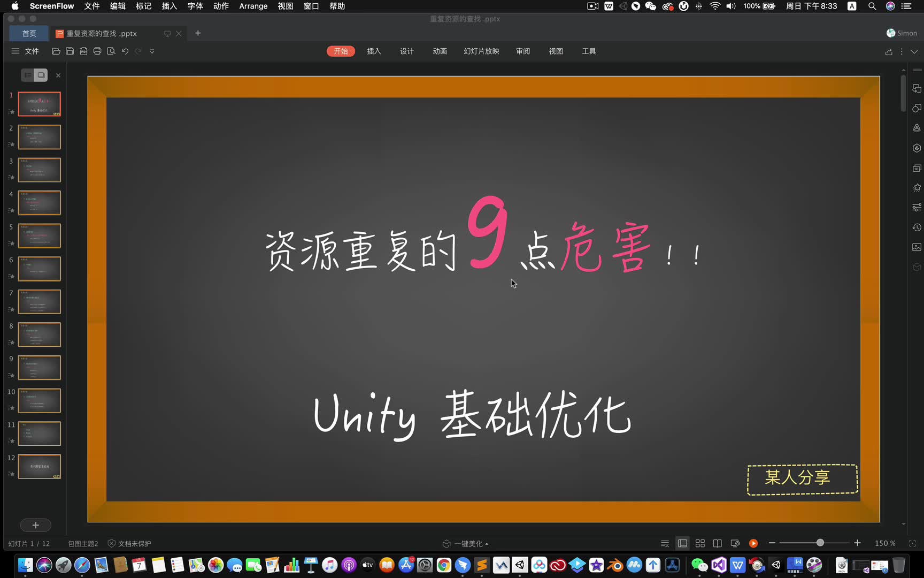The image size is (924, 578).
Task: Switch to reading view icon
Action: (x=718, y=543)
